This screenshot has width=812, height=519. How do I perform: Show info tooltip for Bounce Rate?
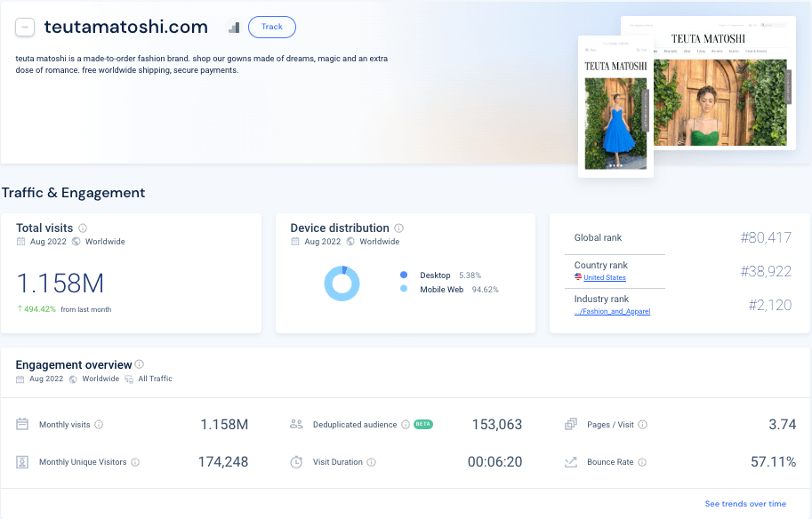tap(642, 462)
